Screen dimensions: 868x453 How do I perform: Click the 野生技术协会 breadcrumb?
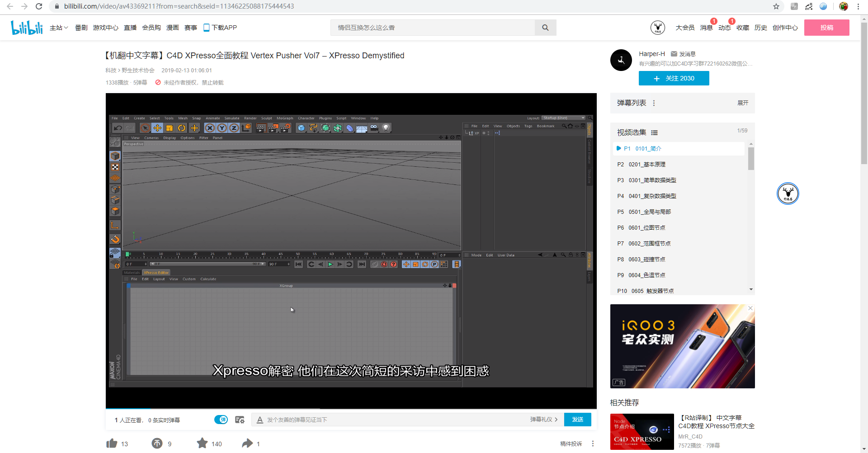click(x=138, y=71)
